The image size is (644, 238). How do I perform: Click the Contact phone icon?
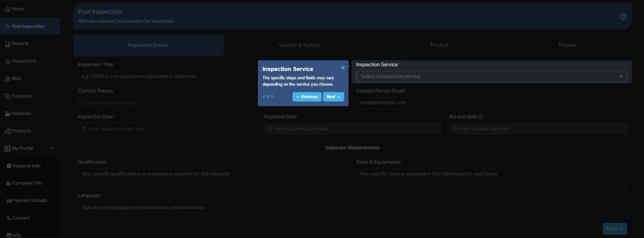click(9, 218)
